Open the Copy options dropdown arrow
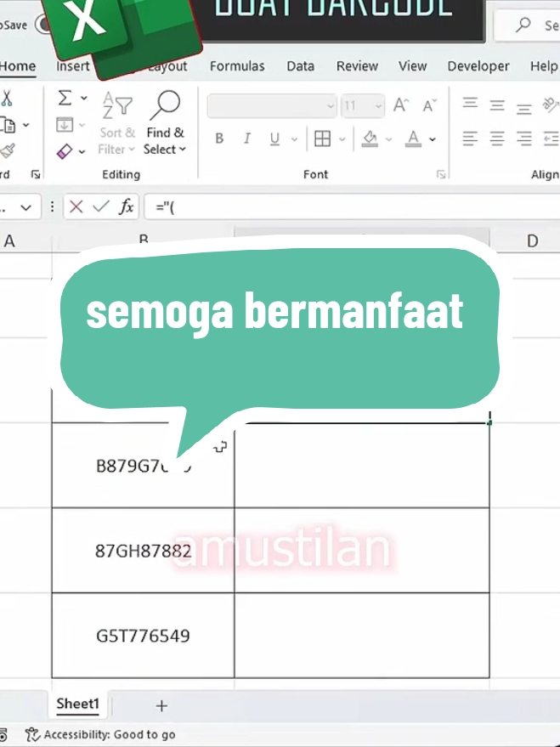Viewport: 560px width, 747px height. (x=26, y=125)
